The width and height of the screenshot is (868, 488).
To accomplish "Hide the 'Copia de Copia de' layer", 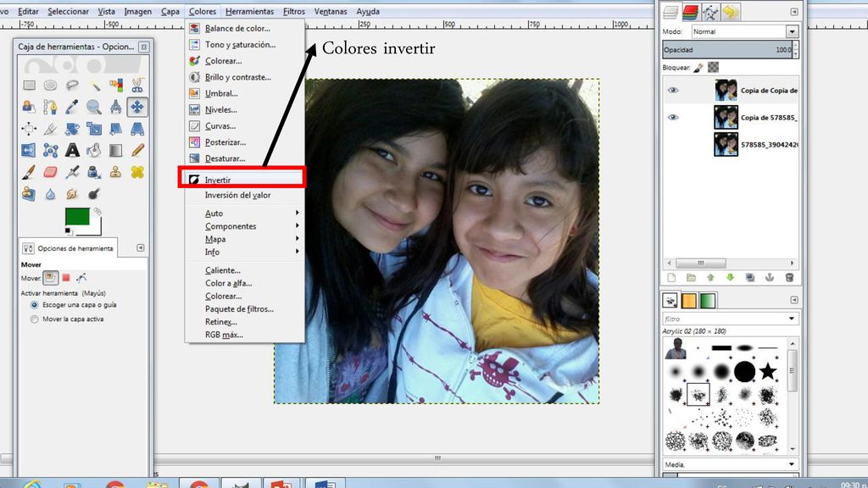I will pyautogui.click(x=673, y=90).
